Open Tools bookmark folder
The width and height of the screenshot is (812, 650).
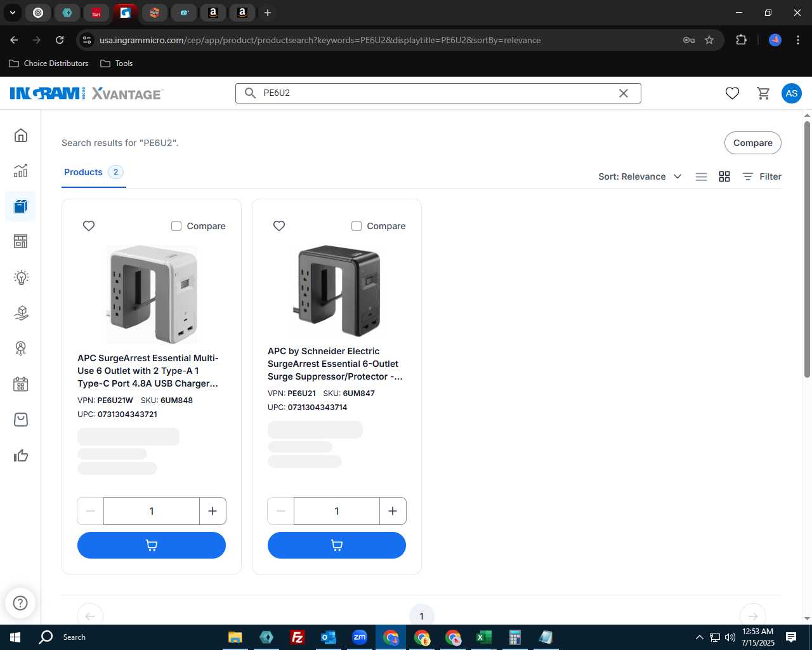tap(117, 63)
